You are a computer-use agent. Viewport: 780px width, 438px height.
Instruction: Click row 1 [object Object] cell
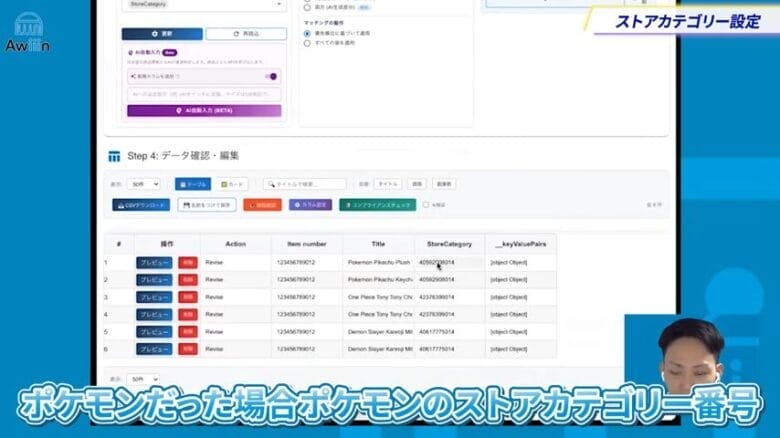click(521, 262)
